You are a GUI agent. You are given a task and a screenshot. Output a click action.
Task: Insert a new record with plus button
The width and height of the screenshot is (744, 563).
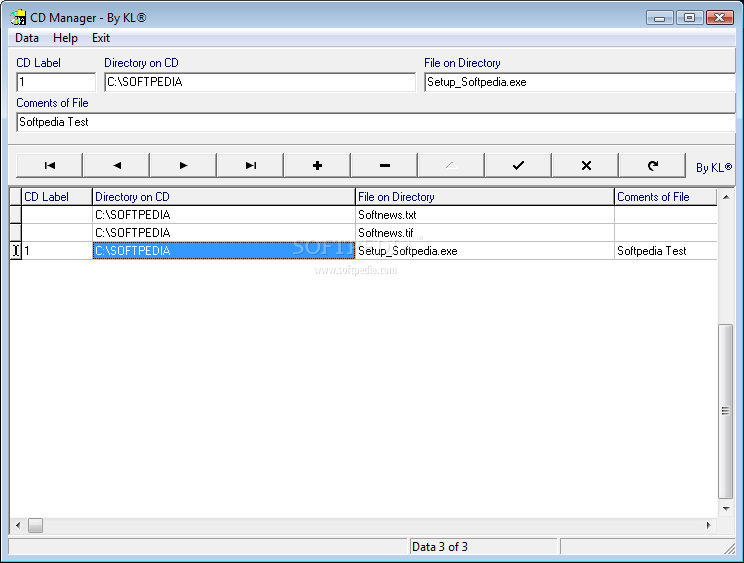317,165
